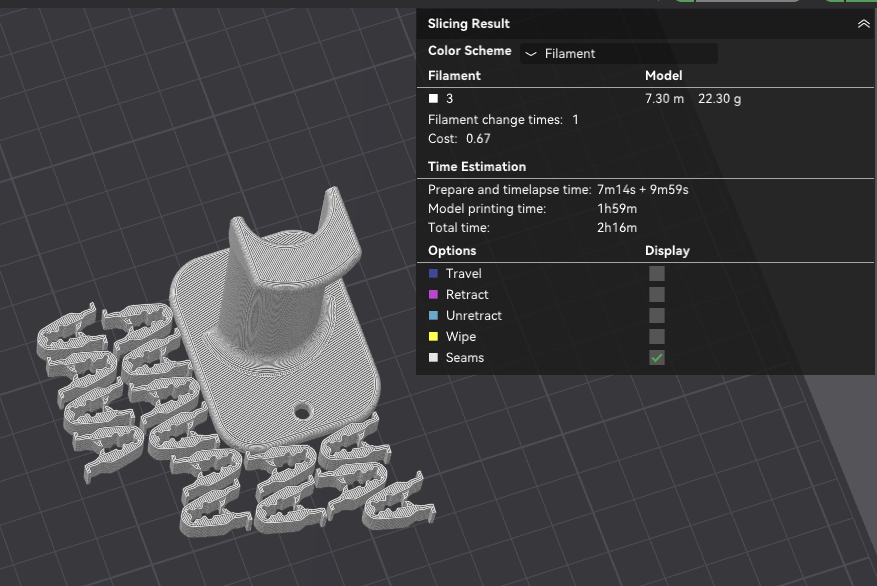
Task: Click the Options column header
Action: [452, 251]
